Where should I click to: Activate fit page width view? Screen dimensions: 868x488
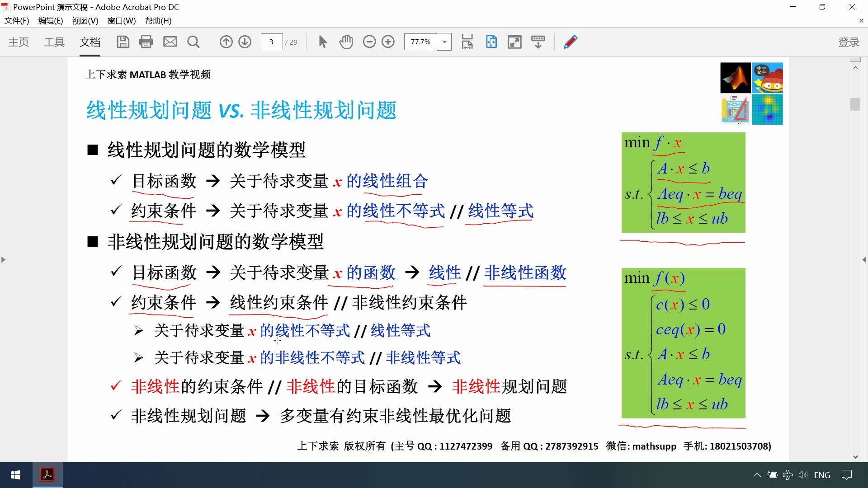pos(467,42)
